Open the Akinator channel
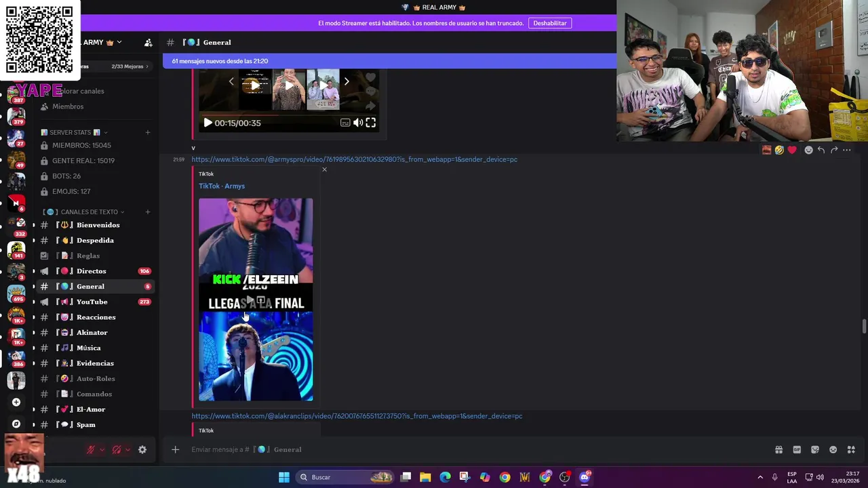 point(94,333)
